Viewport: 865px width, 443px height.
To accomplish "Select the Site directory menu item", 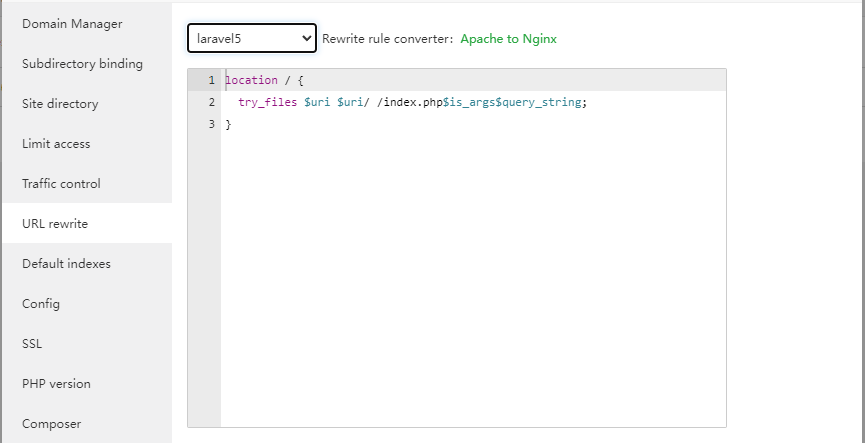I will point(60,104).
